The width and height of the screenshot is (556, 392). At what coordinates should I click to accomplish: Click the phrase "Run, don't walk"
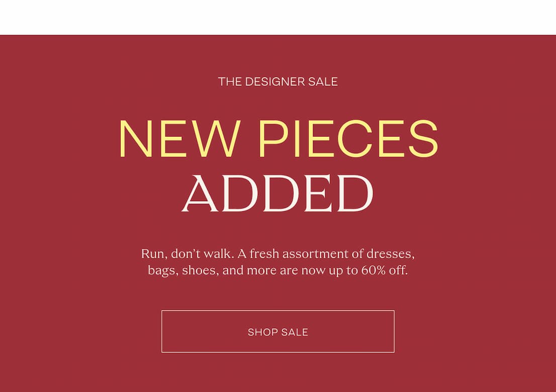(x=186, y=253)
